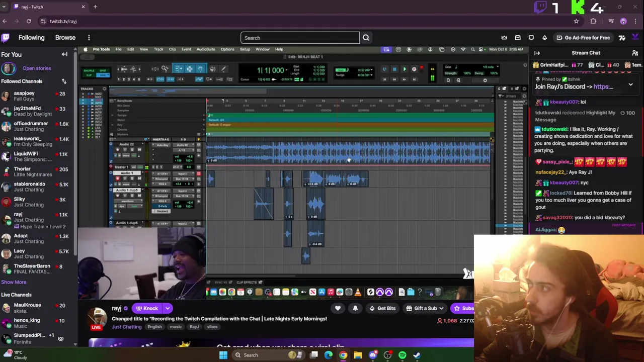Toggle Solo on the Audio 22 track
644x362 pixels.
click(132, 149)
